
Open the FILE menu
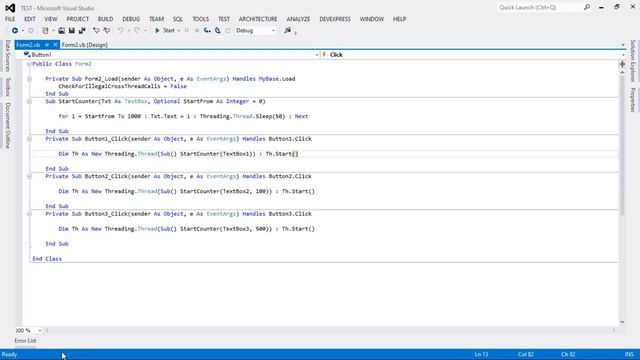coord(10,19)
